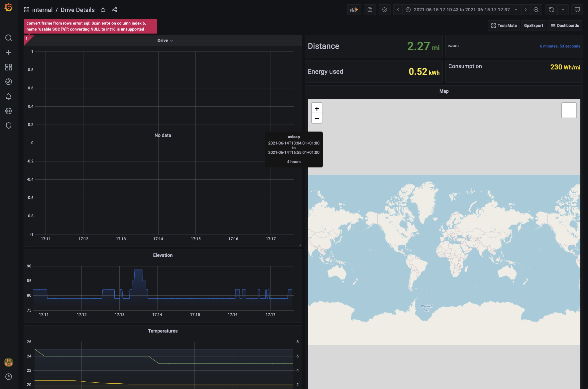
Task: Refresh the dashboard data
Action: [x=551, y=10]
